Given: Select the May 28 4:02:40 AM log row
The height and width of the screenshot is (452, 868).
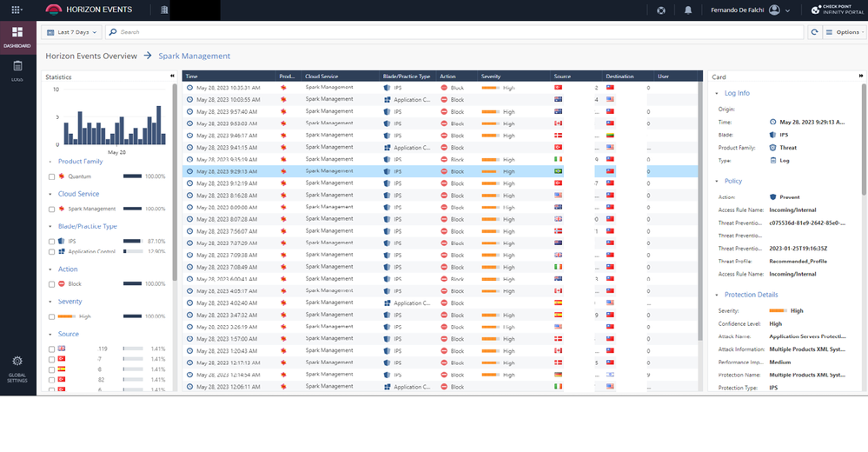Looking at the screenshot, I should pyautogui.click(x=441, y=303).
